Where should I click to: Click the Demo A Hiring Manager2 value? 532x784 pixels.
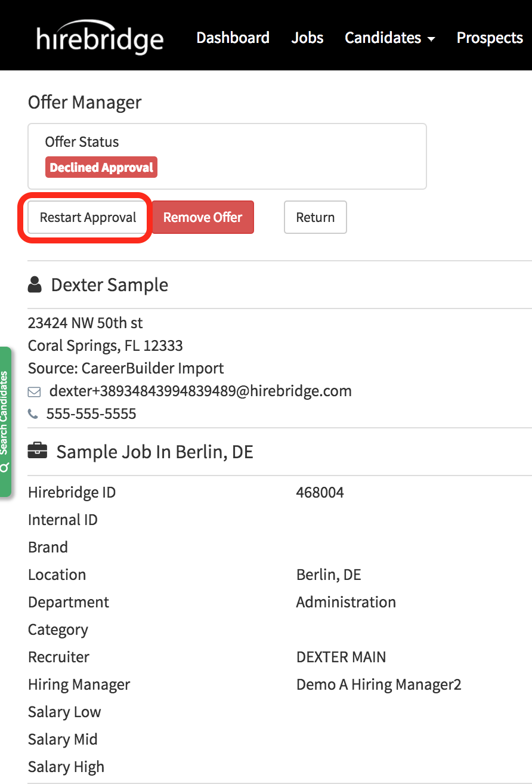click(x=379, y=684)
